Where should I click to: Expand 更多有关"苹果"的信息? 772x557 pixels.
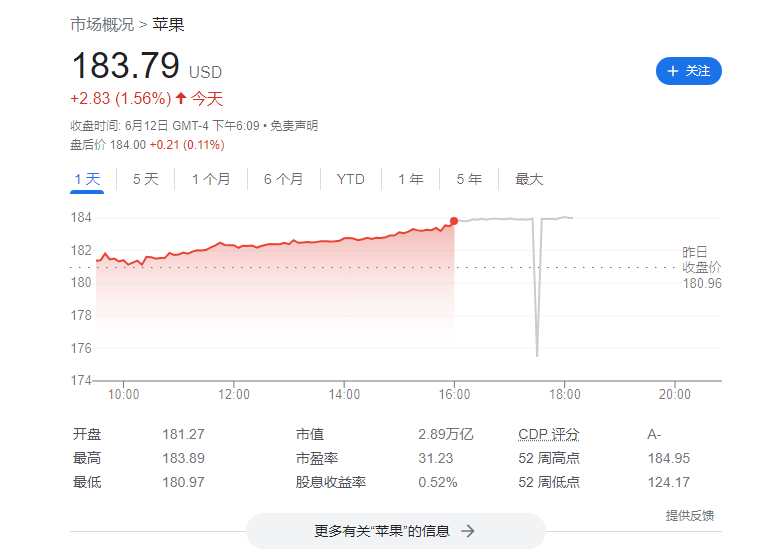coord(395,531)
